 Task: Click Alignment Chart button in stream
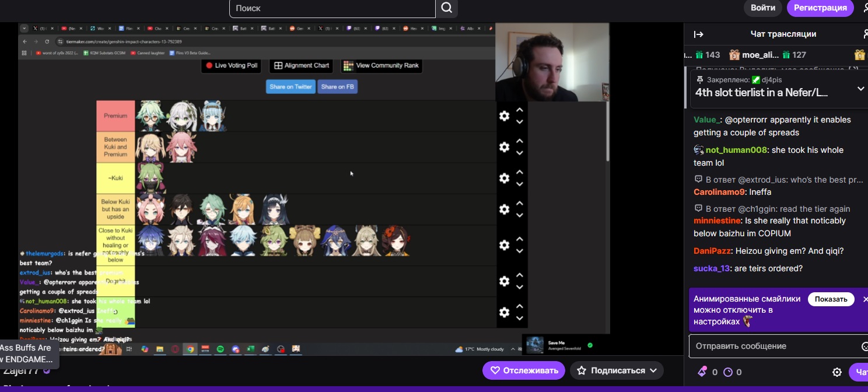(x=302, y=65)
